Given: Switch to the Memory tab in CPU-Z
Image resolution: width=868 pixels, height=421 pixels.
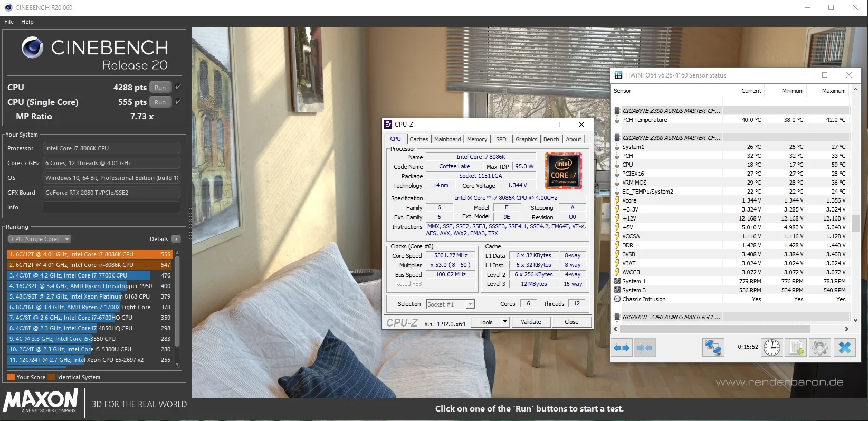Looking at the screenshot, I should tap(477, 139).
